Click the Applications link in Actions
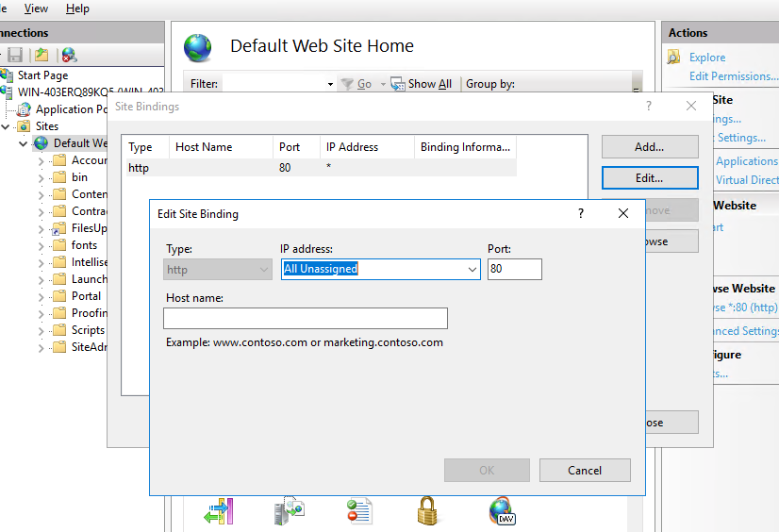The width and height of the screenshot is (779, 532). pos(747,161)
